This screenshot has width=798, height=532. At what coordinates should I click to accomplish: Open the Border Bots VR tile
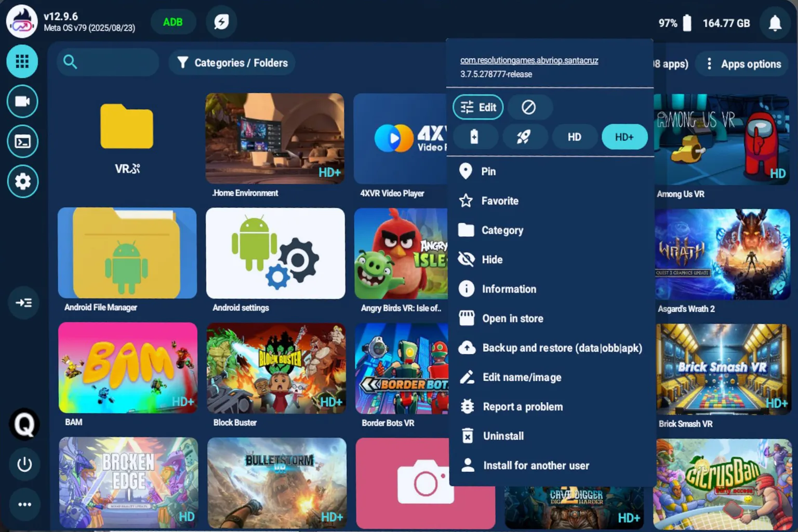402,368
